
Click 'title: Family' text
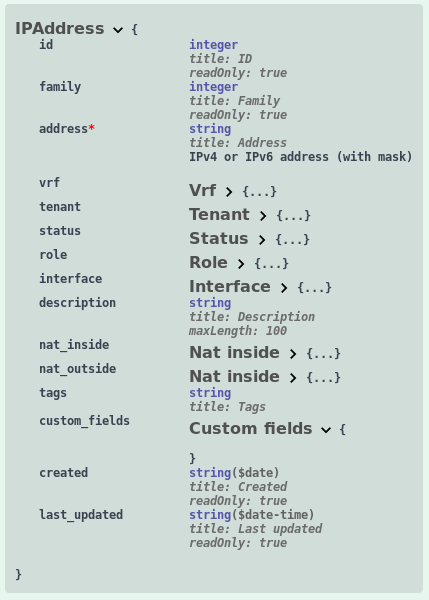click(x=235, y=101)
